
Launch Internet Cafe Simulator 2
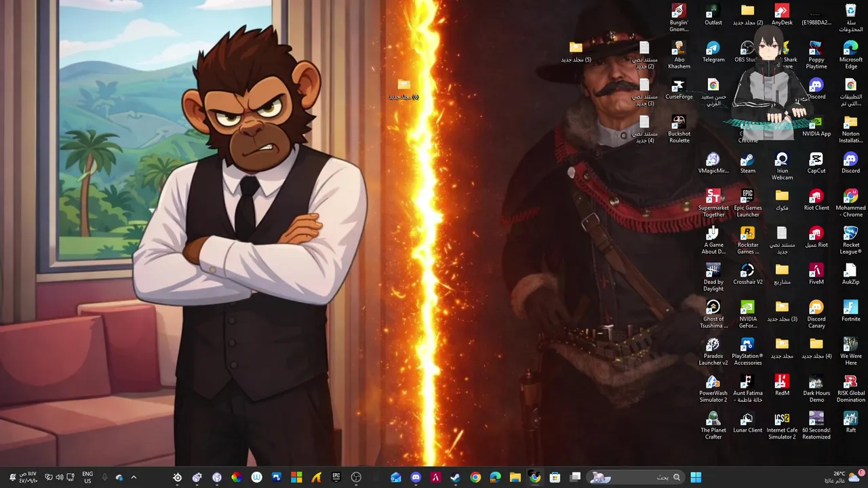point(782,426)
